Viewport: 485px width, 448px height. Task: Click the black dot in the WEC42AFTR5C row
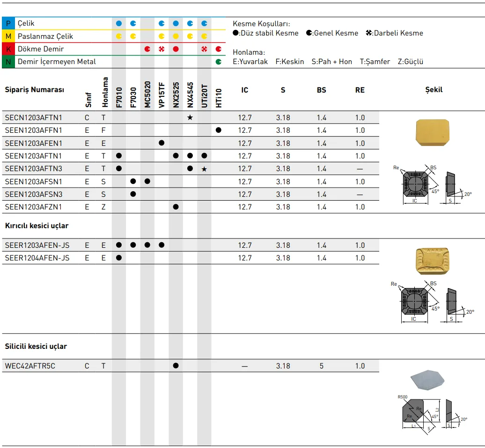(x=176, y=366)
